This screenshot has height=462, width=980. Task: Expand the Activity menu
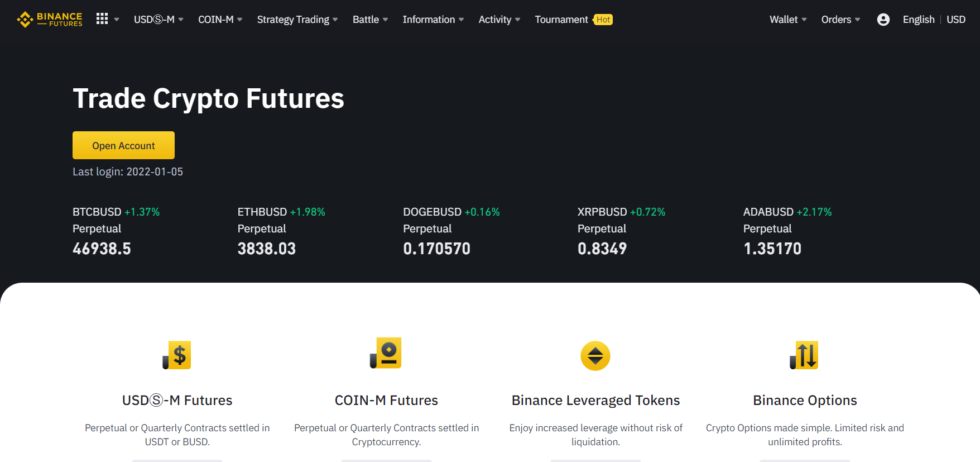click(499, 20)
